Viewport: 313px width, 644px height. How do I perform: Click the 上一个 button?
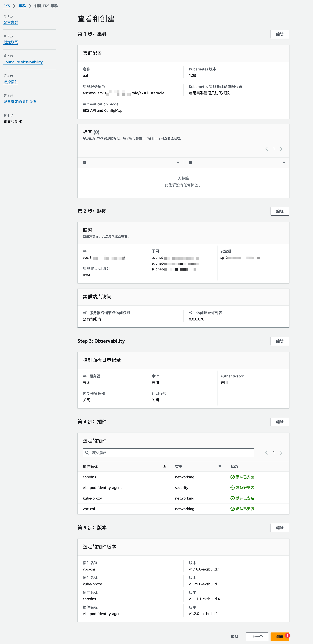(257, 636)
